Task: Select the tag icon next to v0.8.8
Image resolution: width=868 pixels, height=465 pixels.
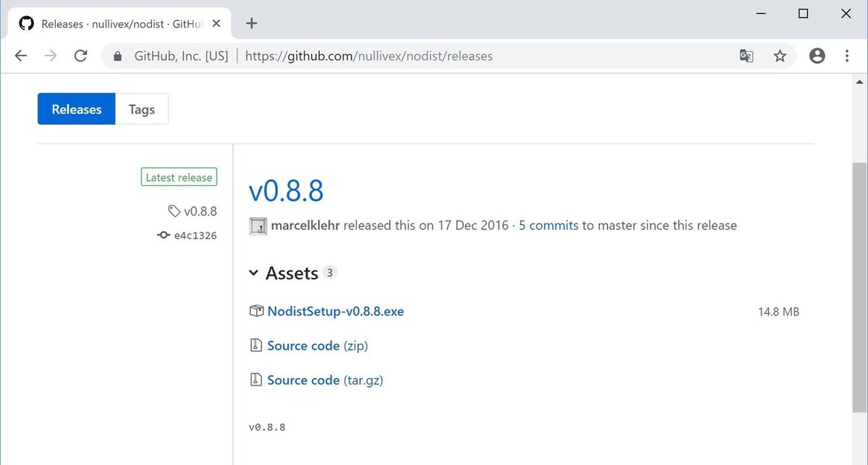Action: (x=174, y=210)
